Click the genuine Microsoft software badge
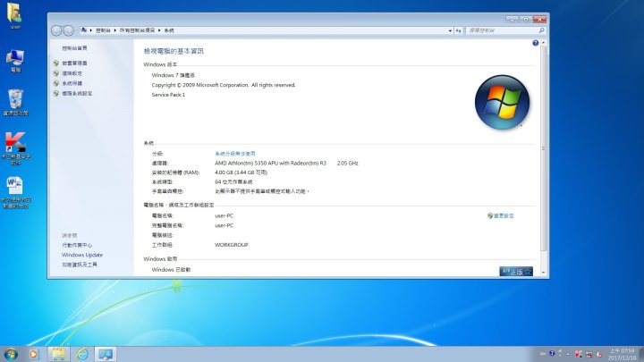 pos(516,272)
